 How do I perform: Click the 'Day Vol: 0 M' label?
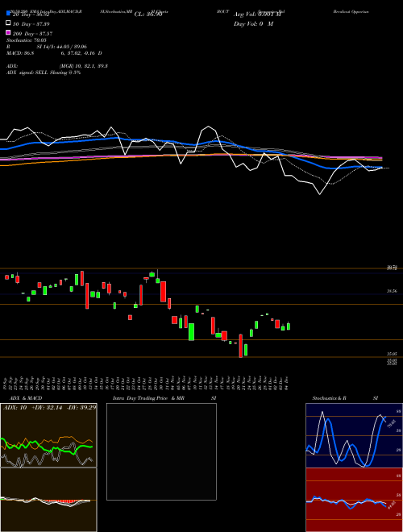253,23
